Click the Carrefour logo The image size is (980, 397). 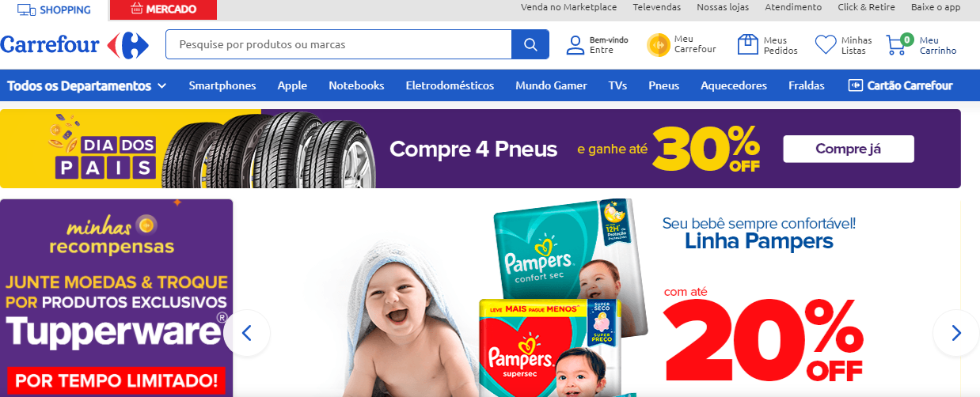tap(74, 45)
